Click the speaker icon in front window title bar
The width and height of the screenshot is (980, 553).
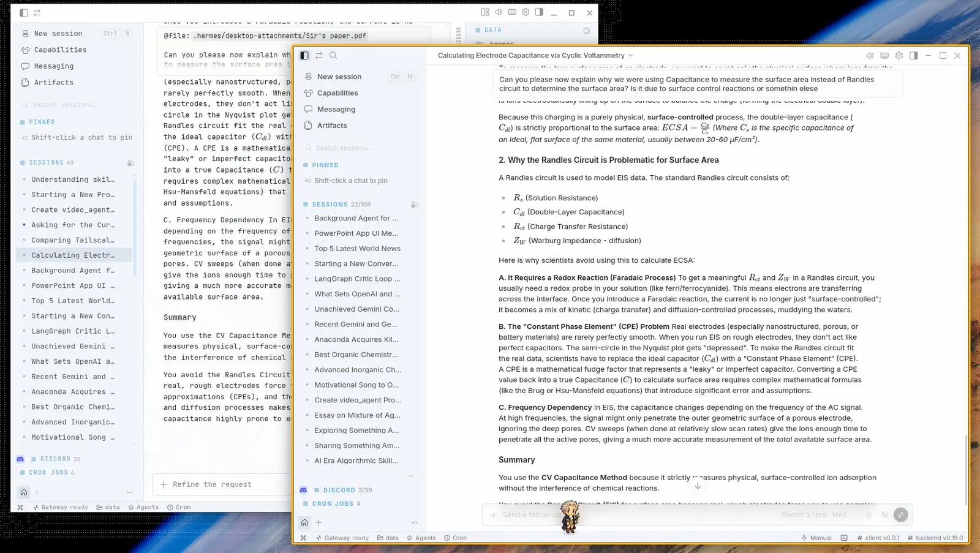point(870,55)
